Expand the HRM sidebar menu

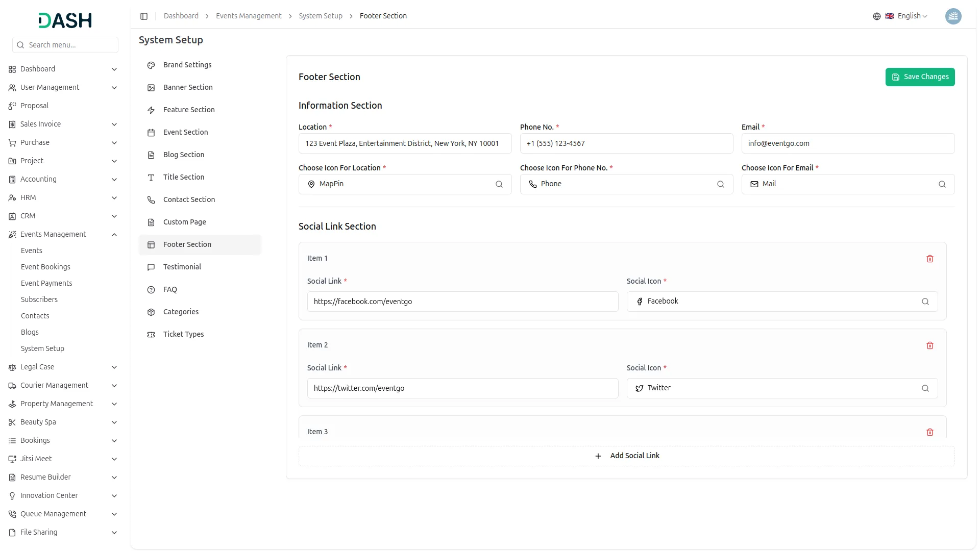[x=114, y=198]
